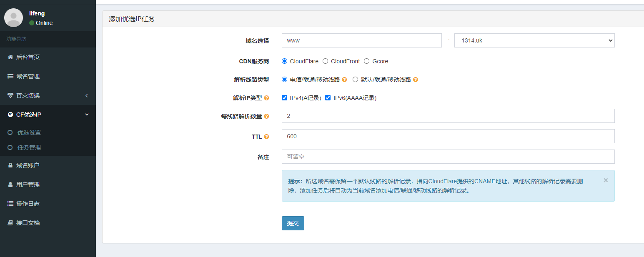Open 接口文档 in sidebar
The width and height of the screenshot is (644, 257).
48,223
